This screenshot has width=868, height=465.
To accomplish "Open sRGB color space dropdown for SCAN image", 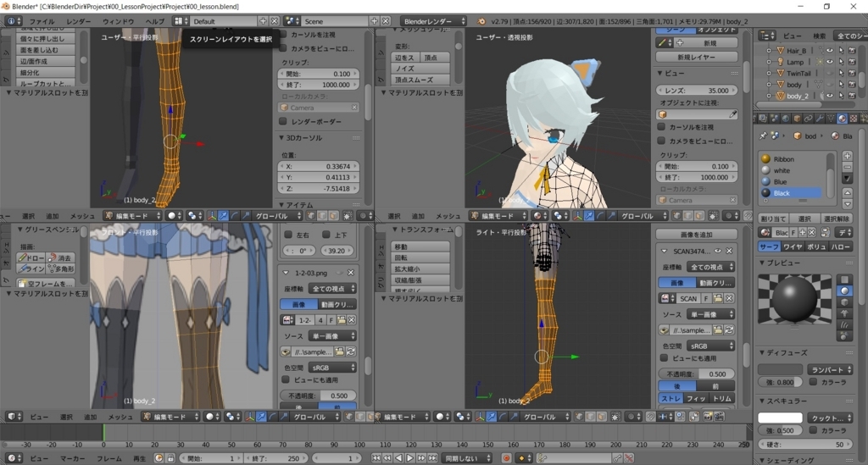I will pos(711,346).
